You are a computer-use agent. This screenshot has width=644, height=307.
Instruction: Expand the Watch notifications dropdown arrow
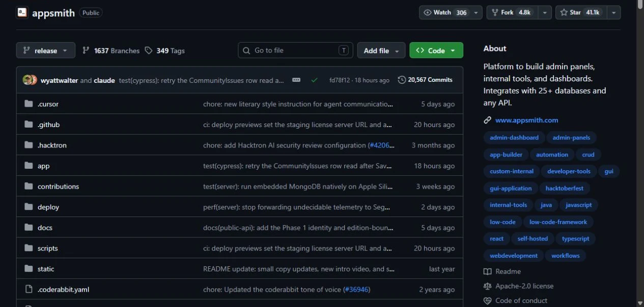point(477,13)
